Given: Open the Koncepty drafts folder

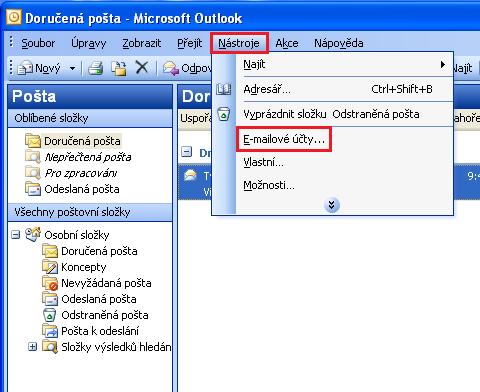Looking at the screenshot, I should [83, 267].
